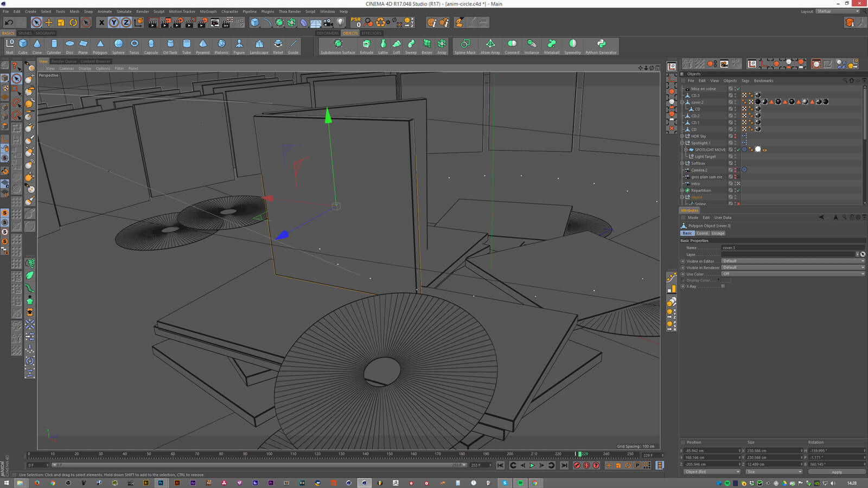
Task: Open the Simulate menu
Action: [x=124, y=11]
